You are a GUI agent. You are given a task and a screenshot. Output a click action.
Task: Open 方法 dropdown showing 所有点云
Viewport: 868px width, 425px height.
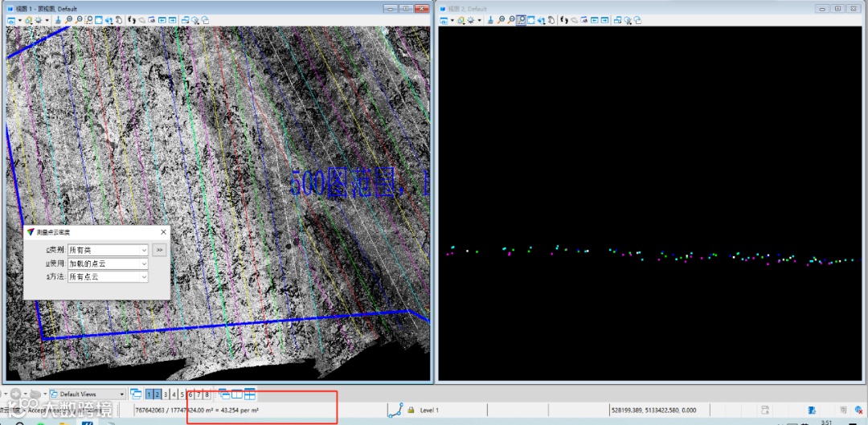(x=108, y=276)
